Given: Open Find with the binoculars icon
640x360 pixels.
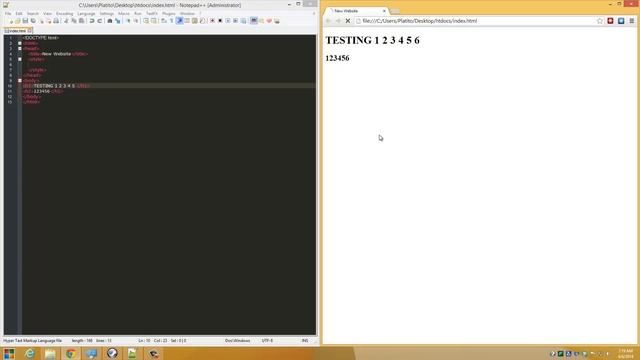Looking at the screenshot, I should (x=110, y=21).
